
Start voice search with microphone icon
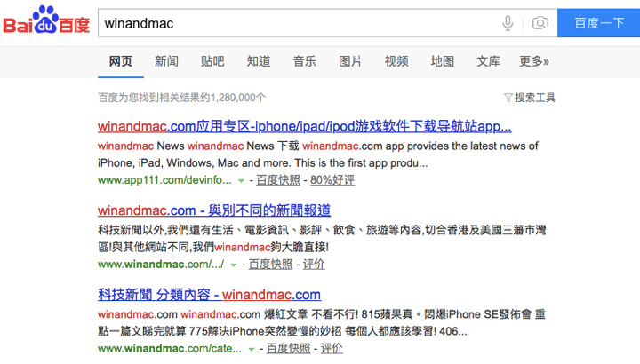508,23
